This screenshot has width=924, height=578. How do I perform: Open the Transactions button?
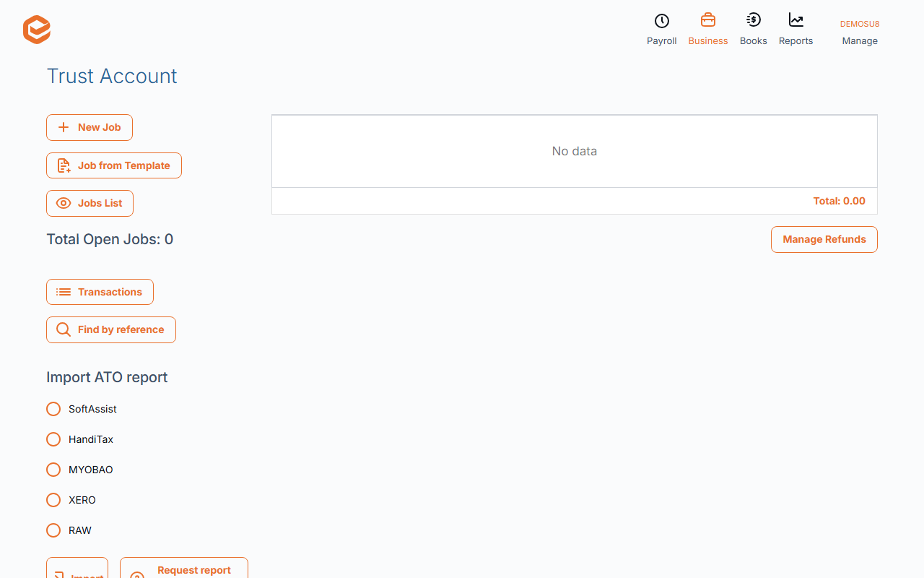point(100,292)
